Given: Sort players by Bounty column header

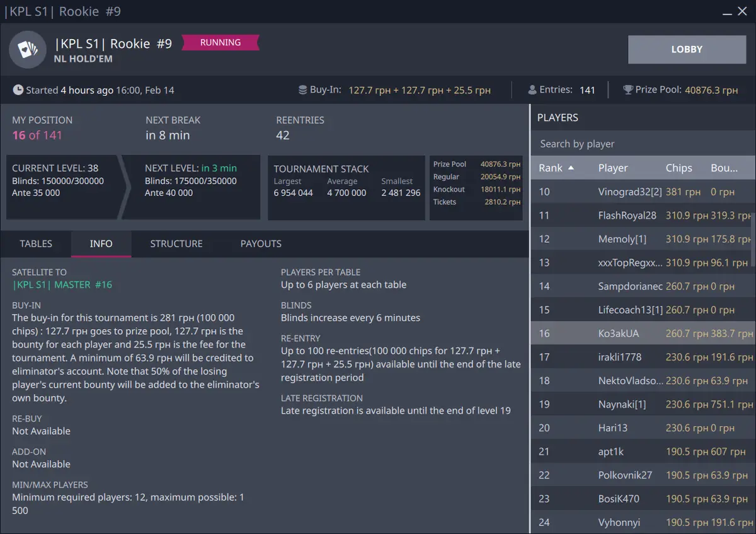Looking at the screenshot, I should click(x=724, y=168).
